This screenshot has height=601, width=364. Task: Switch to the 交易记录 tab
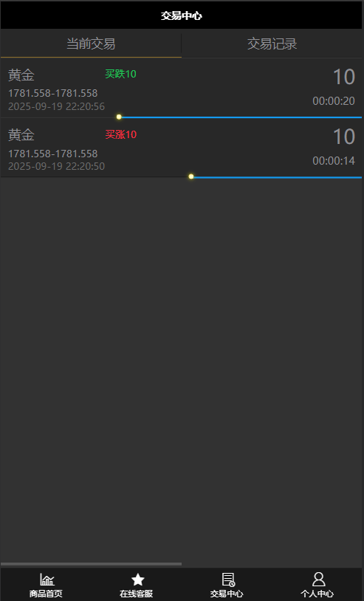272,44
